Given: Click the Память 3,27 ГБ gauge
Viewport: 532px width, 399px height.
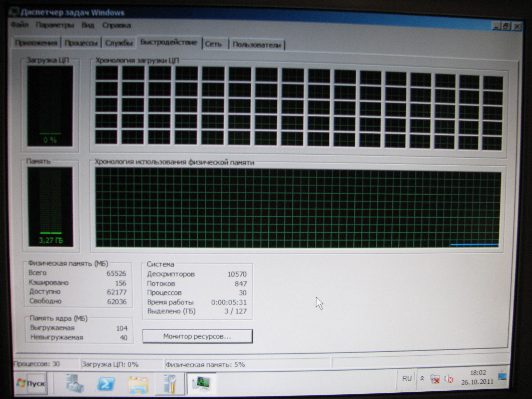Looking at the screenshot, I should pos(50,207).
